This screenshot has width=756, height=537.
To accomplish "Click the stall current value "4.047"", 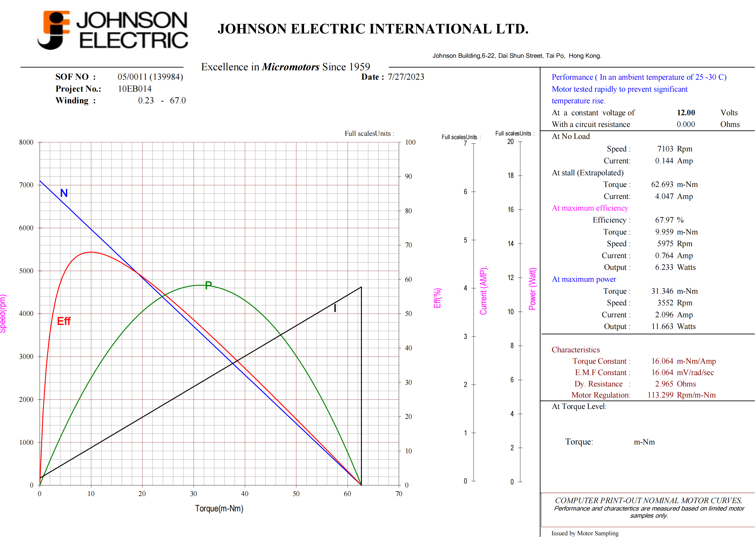I will click(664, 196).
